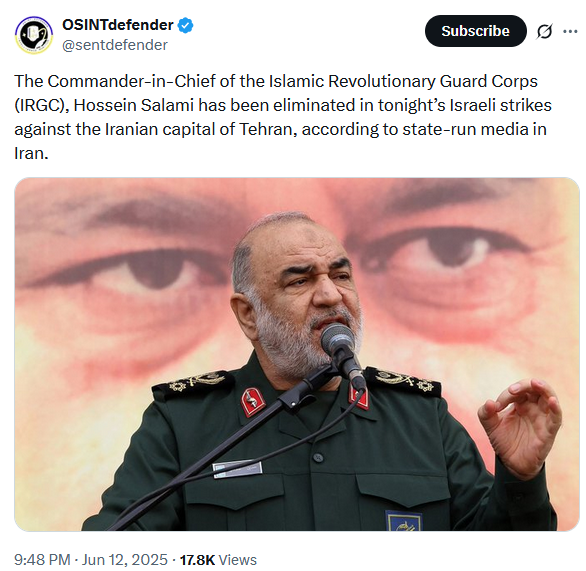586x571 pixels.
Task: Open Grok explain-post slashed circle icon
Action: coord(544,31)
